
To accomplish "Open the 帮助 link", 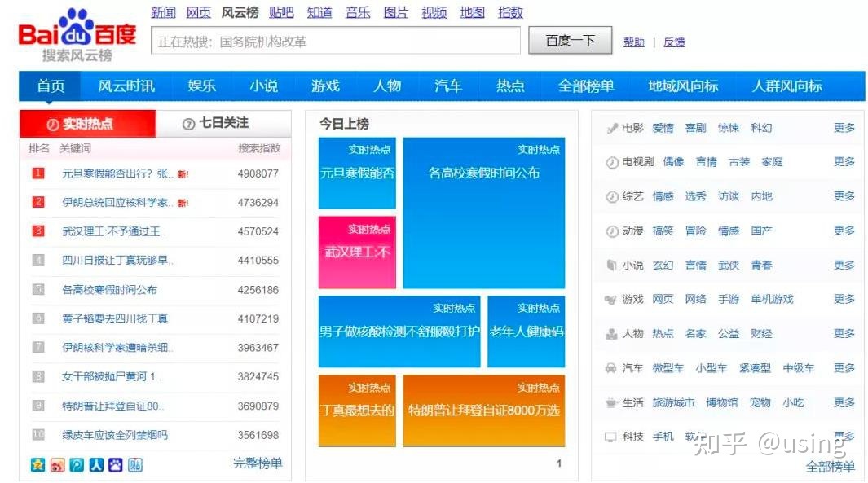I will [634, 42].
